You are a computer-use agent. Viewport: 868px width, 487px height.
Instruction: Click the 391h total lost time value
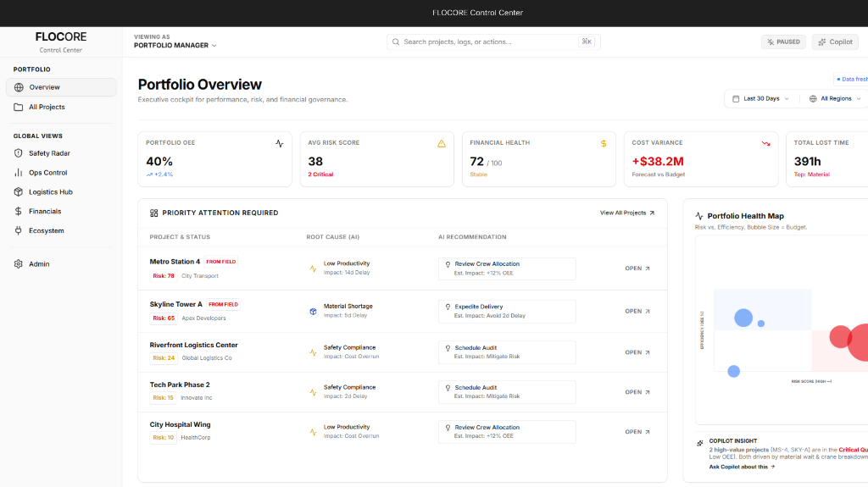807,162
